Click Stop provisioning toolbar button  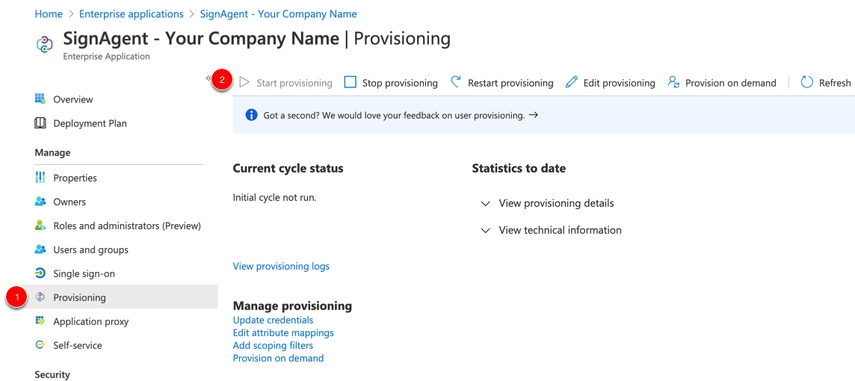point(391,83)
